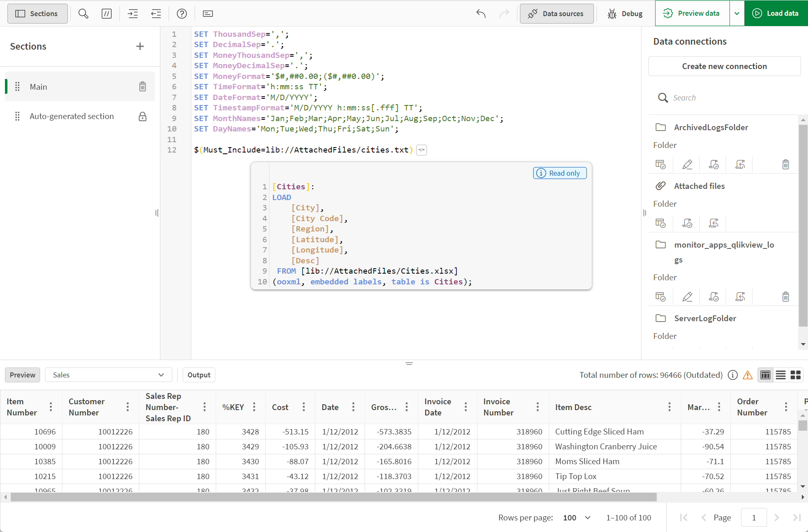The width and height of the screenshot is (808, 532).
Task: Click the Attached files folder icon
Action: click(660, 186)
